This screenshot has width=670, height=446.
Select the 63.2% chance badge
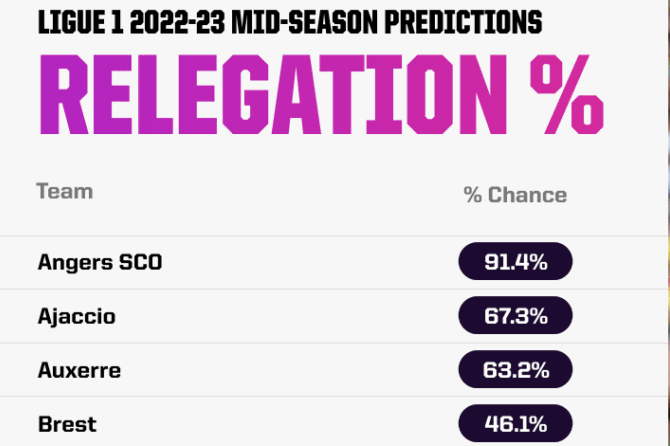(515, 370)
